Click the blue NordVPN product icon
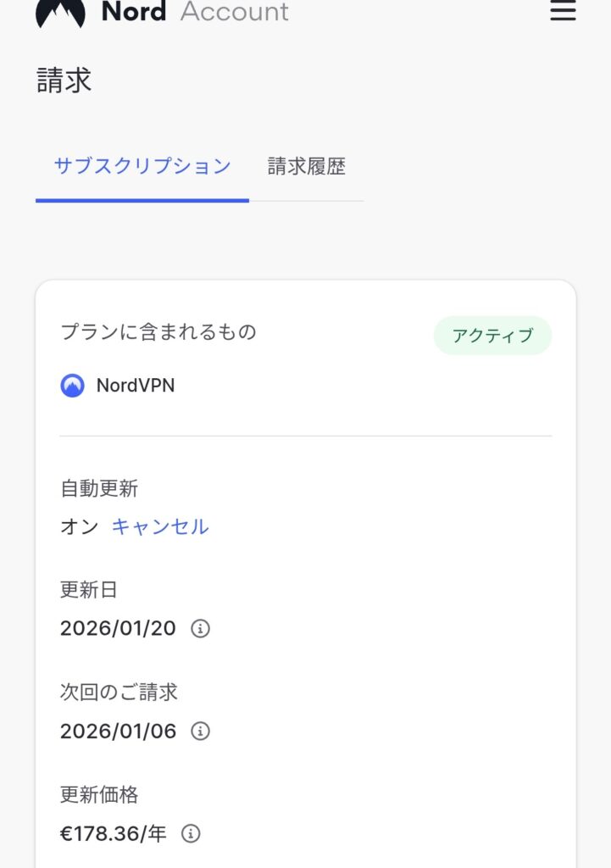 click(73, 386)
